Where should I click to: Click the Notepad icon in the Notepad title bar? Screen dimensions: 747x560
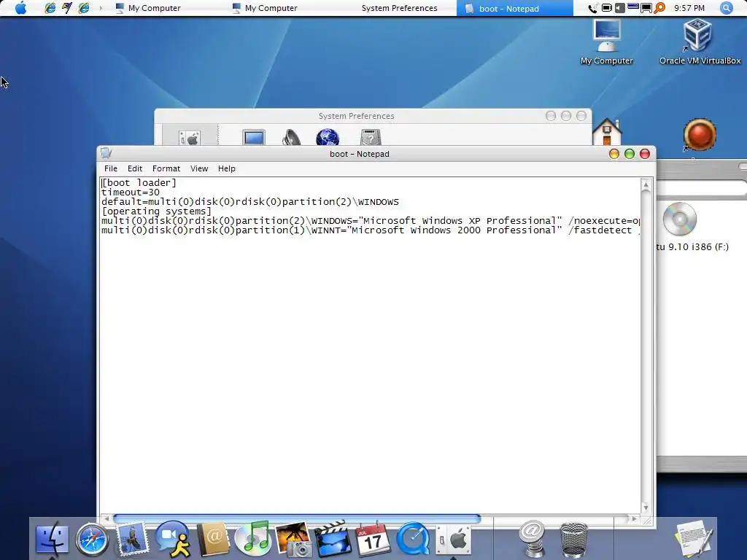(107, 153)
